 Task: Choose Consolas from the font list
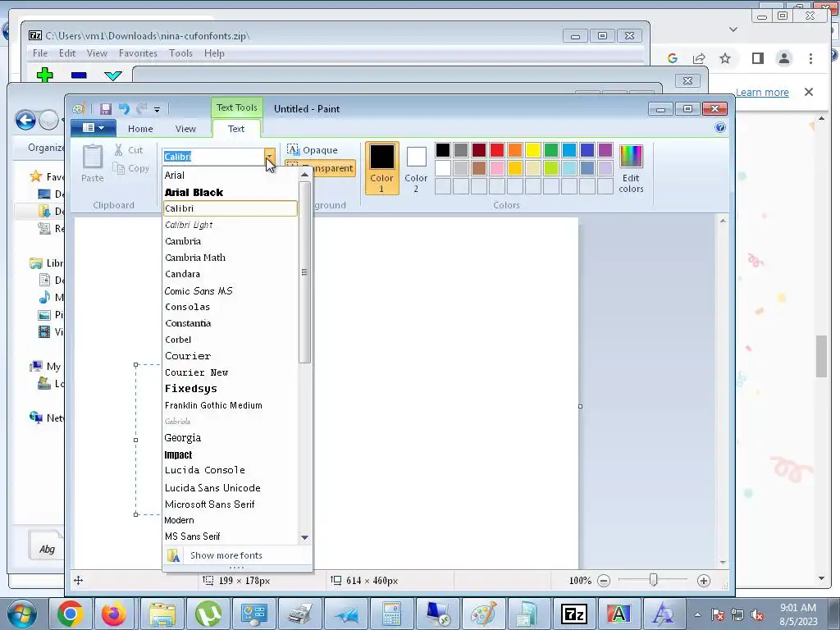click(231, 307)
